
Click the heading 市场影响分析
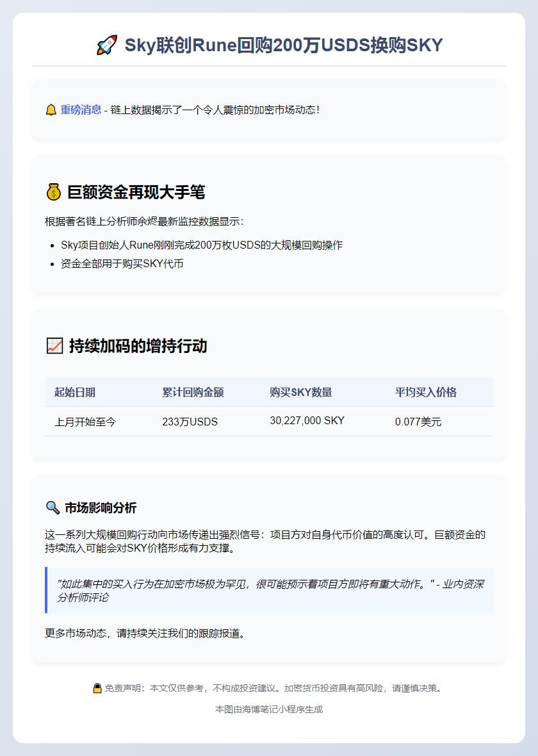[x=101, y=507]
